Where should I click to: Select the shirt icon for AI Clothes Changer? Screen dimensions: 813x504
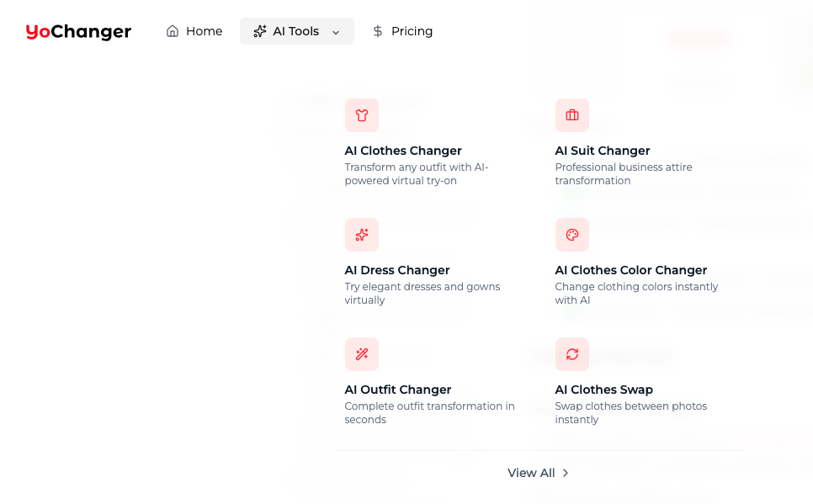pos(361,115)
